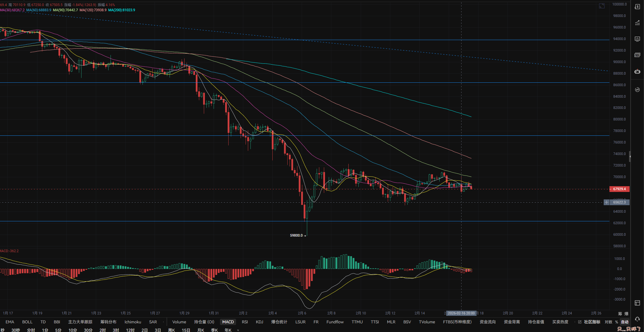Image resolution: width=644 pixels, height=332 pixels.
Task: Expand more main indicators after SAR
Action: (x=163, y=322)
